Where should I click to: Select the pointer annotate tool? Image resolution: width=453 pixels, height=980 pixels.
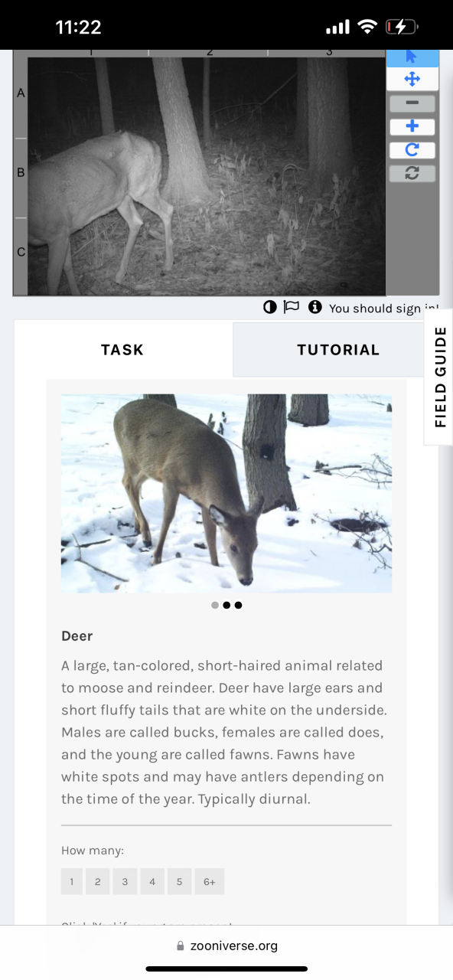[x=412, y=57]
